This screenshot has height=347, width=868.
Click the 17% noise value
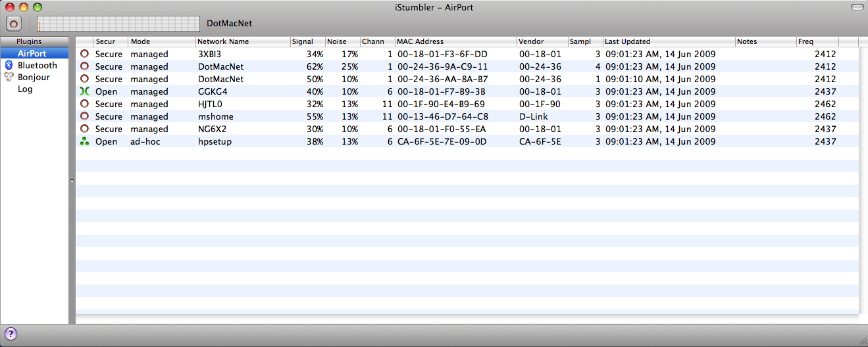pos(349,54)
